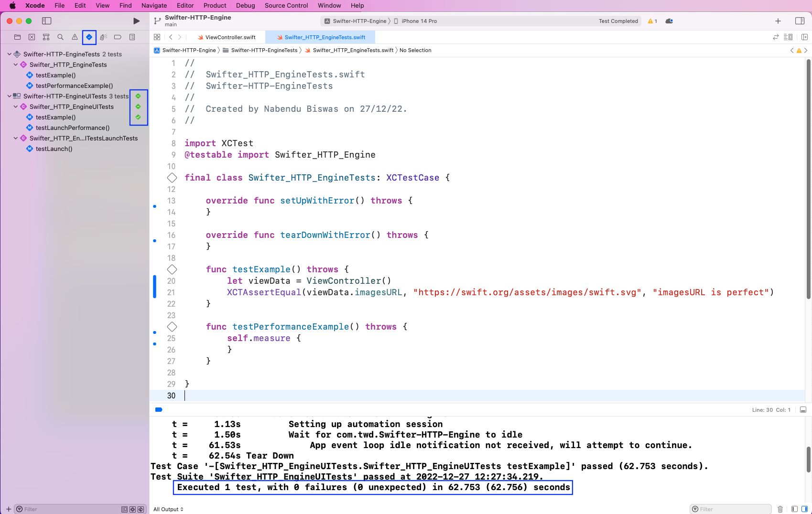Open the Source Control menu
The width and height of the screenshot is (812, 514).
click(x=286, y=5)
